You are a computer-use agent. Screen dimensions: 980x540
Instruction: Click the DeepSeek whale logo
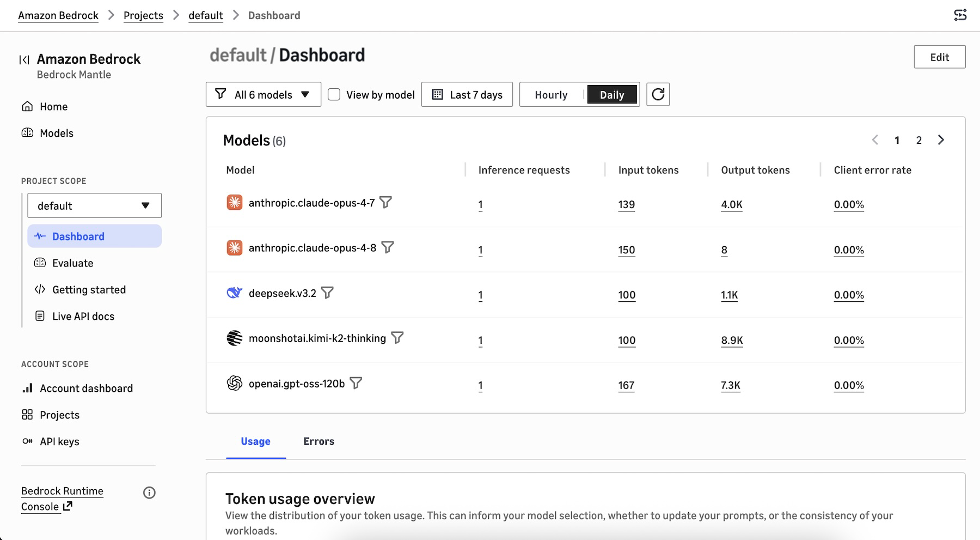tap(234, 293)
